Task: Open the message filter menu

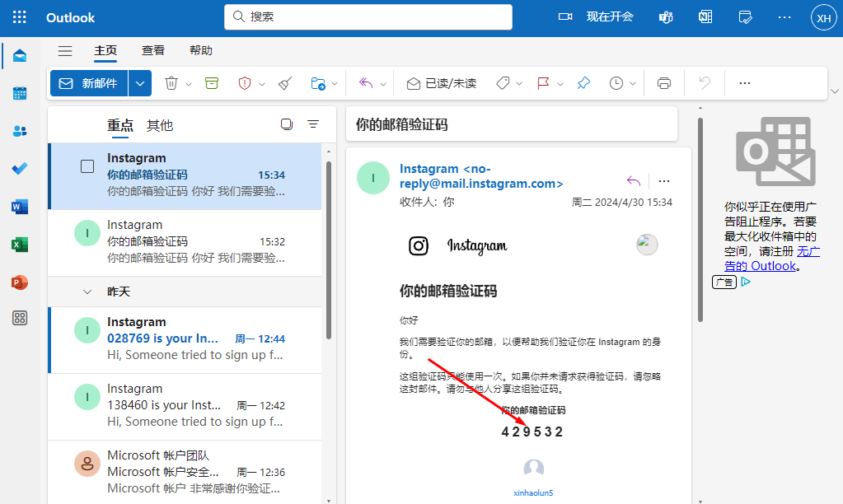Action: (x=313, y=124)
